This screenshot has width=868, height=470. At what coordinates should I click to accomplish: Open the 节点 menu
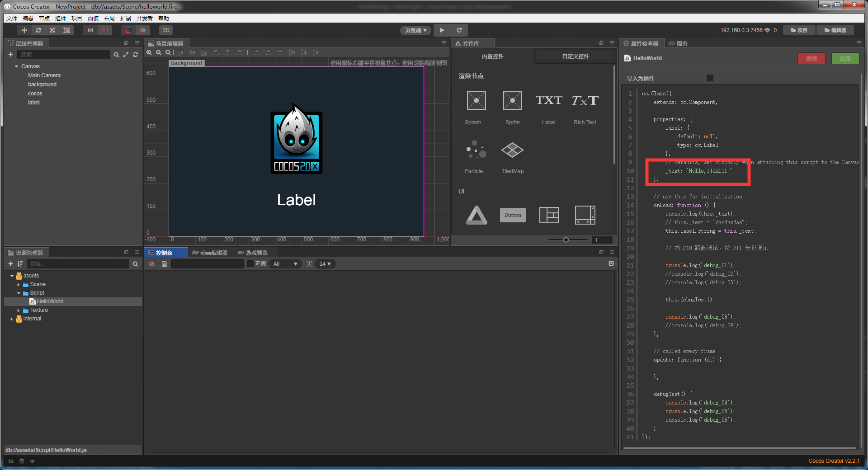click(44, 19)
